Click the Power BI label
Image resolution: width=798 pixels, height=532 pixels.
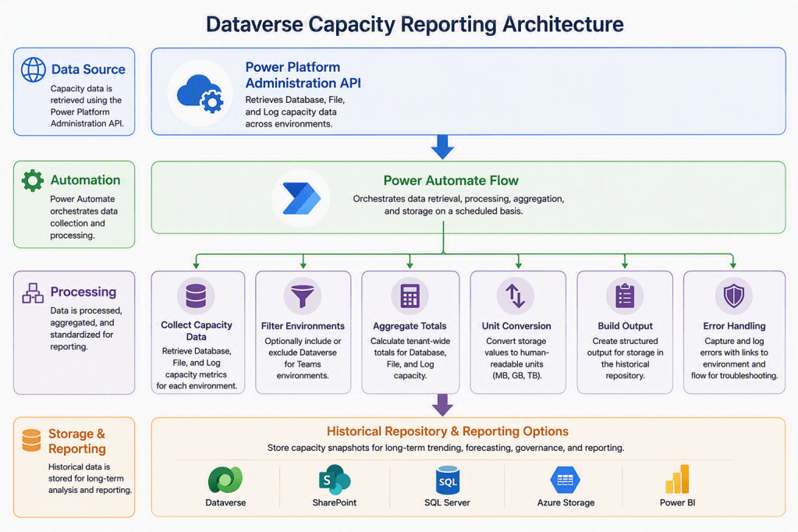tap(677, 502)
